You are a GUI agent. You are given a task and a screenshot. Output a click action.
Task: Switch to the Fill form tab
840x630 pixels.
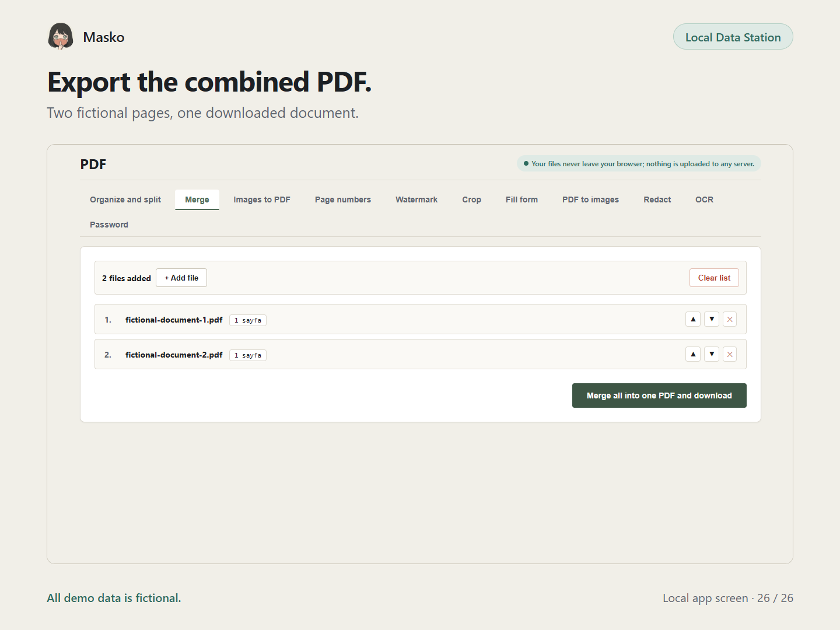tap(521, 199)
